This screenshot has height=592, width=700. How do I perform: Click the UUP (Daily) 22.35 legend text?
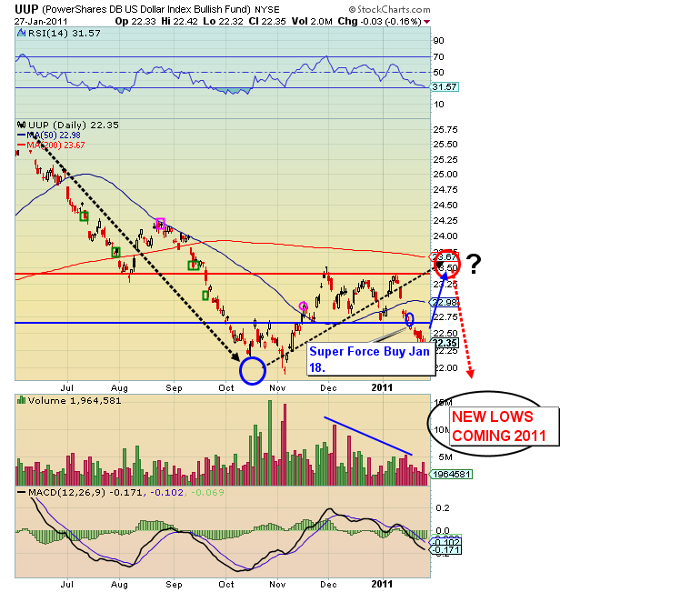click(74, 125)
